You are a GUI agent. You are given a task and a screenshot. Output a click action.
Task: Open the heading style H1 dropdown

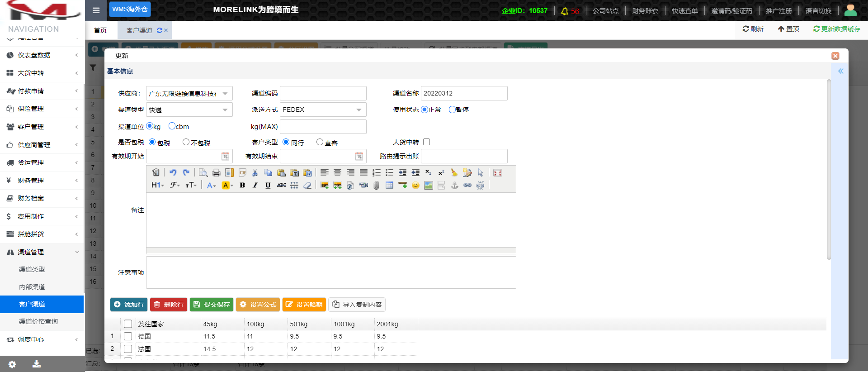157,185
